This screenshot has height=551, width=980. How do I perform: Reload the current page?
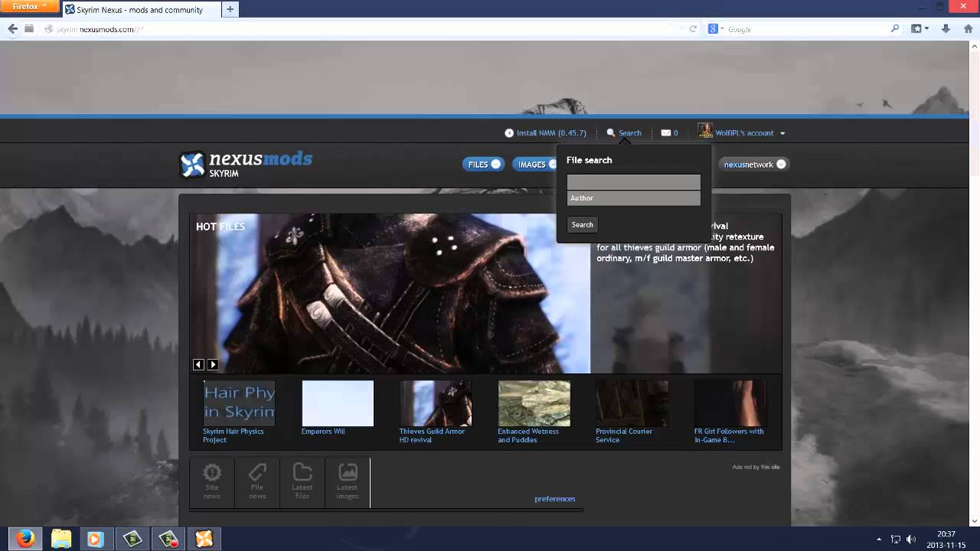693,29
